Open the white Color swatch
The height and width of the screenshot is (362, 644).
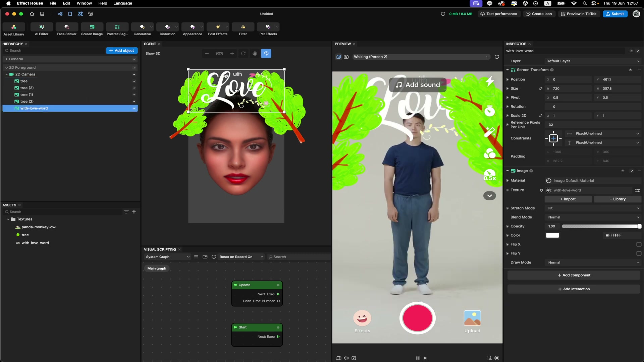tap(552, 235)
